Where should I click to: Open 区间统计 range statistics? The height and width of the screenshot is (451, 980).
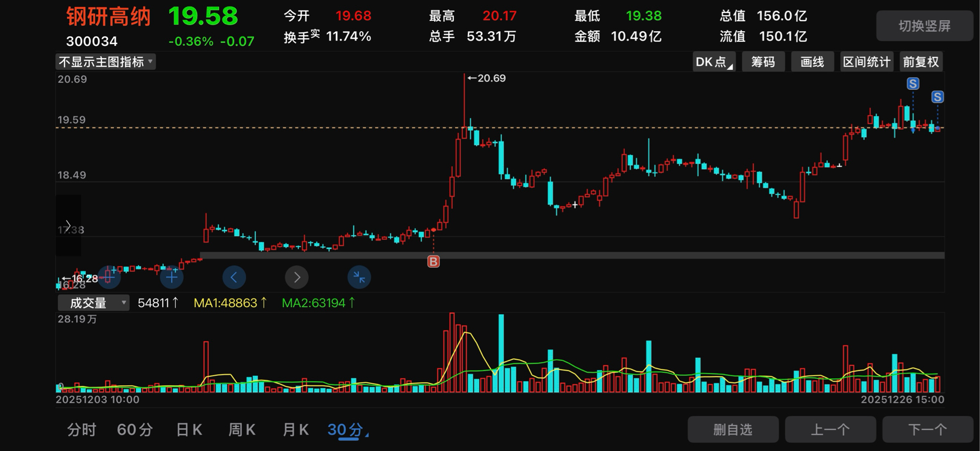click(x=867, y=62)
